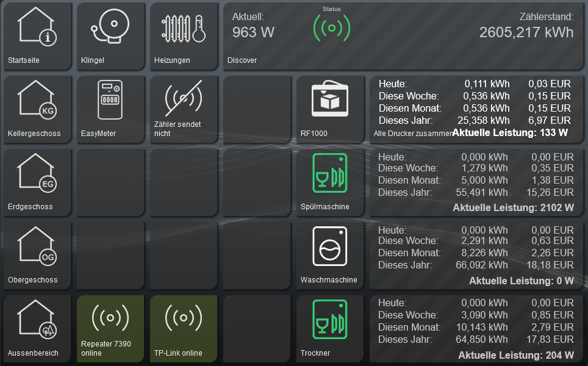Open the Startseite home tile

coord(37,36)
